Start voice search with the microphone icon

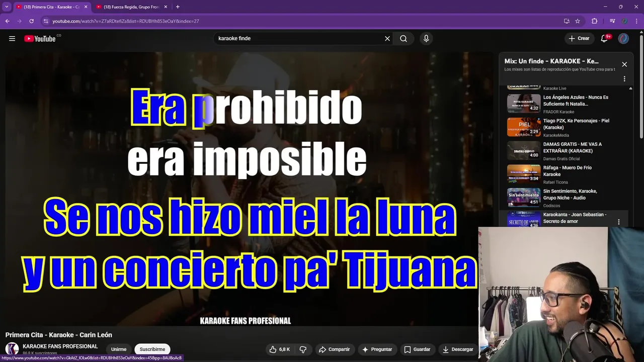pos(426,39)
